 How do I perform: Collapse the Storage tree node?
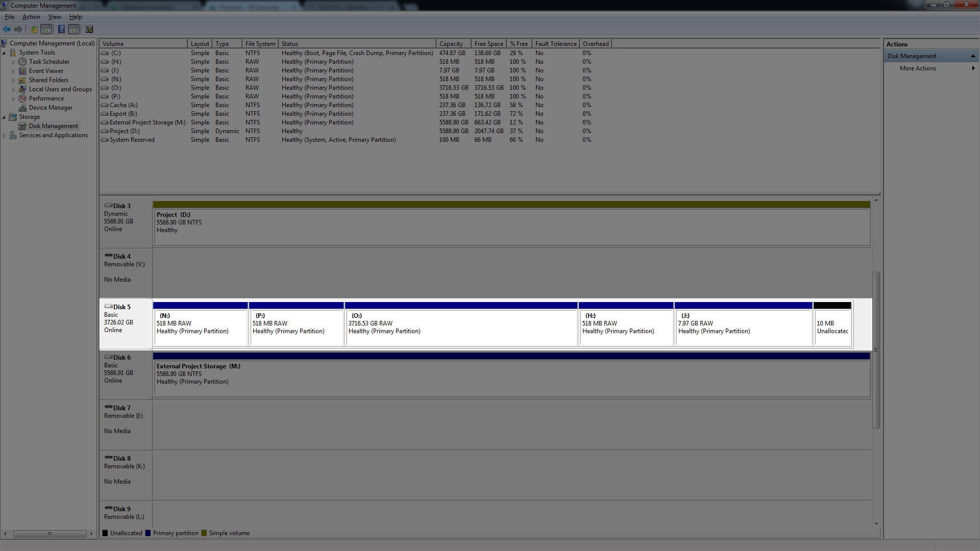point(4,117)
